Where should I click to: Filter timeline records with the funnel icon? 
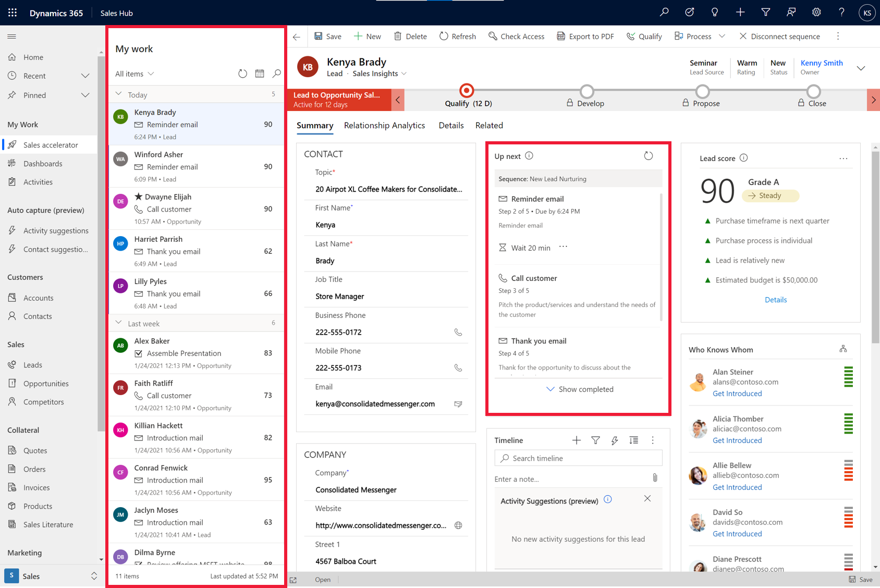click(x=595, y=440)
